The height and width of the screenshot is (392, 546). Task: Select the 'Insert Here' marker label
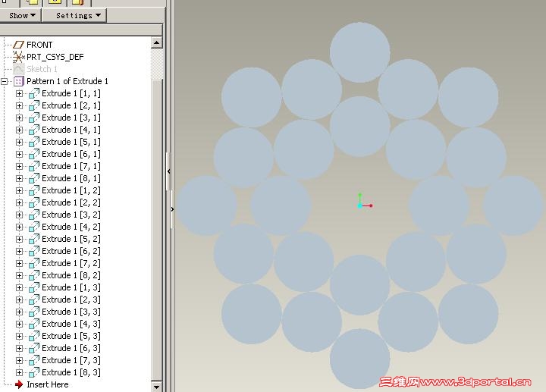pyautogui.click(x=47, y=384)
